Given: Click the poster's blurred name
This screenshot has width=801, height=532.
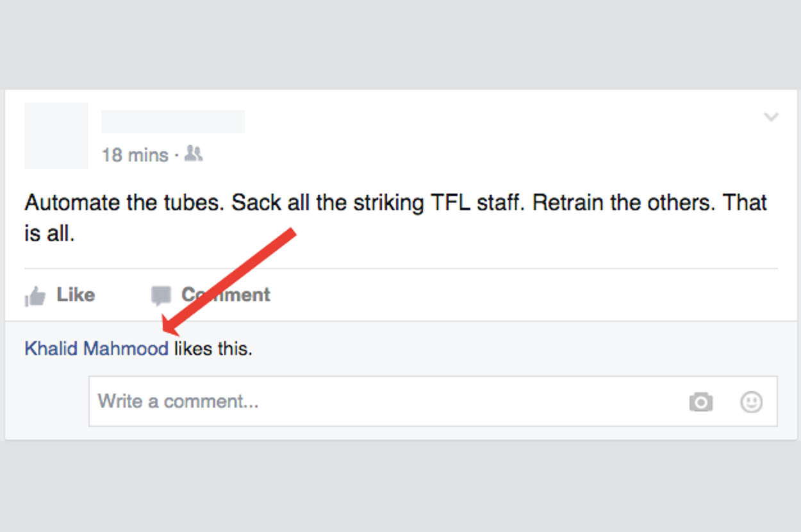Looking at the screenshot, I should [x=173, y=121].
